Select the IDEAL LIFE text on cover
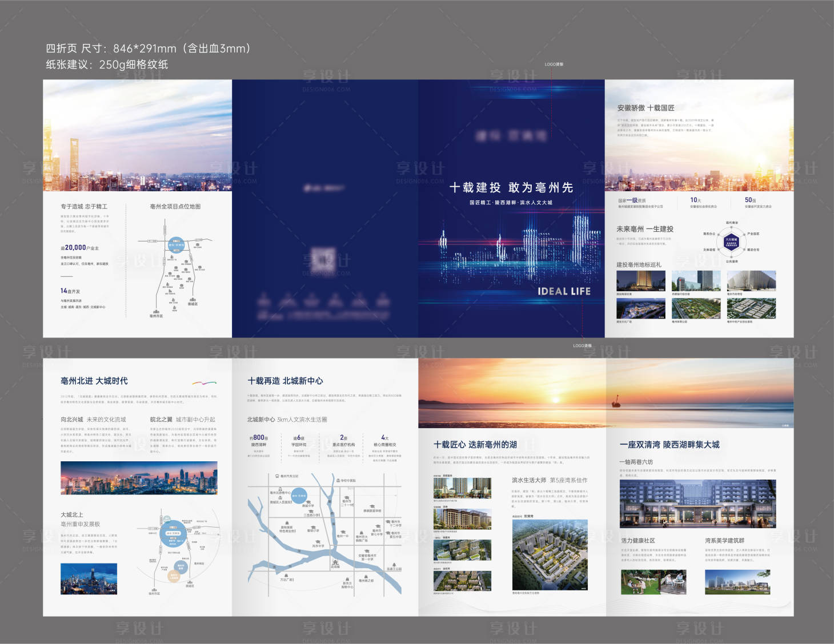Viewport: 834px width, 644px height. coord(564,291)
